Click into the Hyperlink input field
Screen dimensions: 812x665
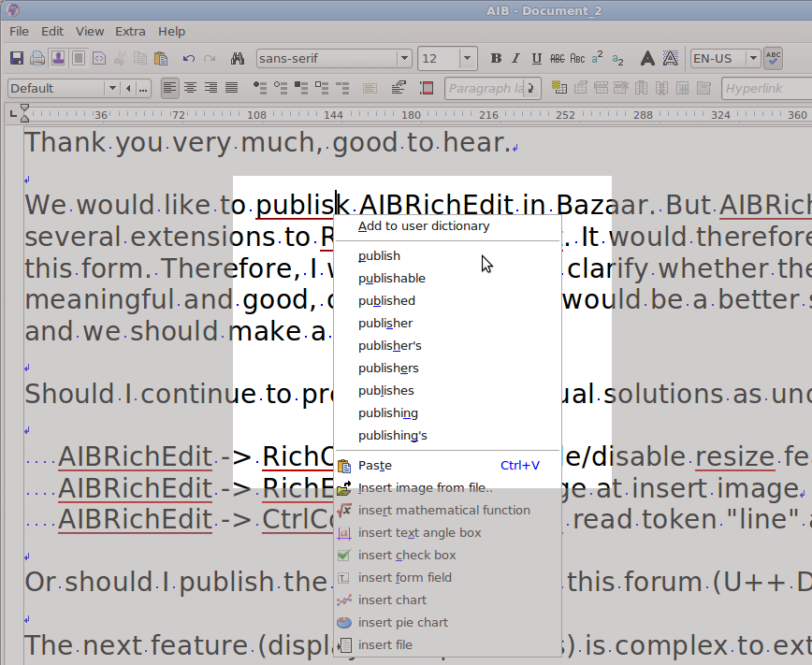point(763,88)
